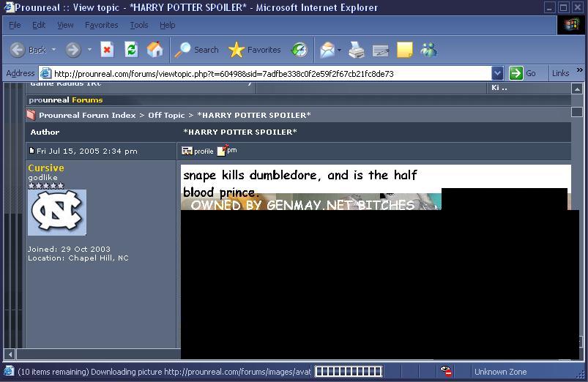This screenshot has width=588, height=382.
Task: Click the 'prounreal Forums' header text
Action: tap(66, 100)
